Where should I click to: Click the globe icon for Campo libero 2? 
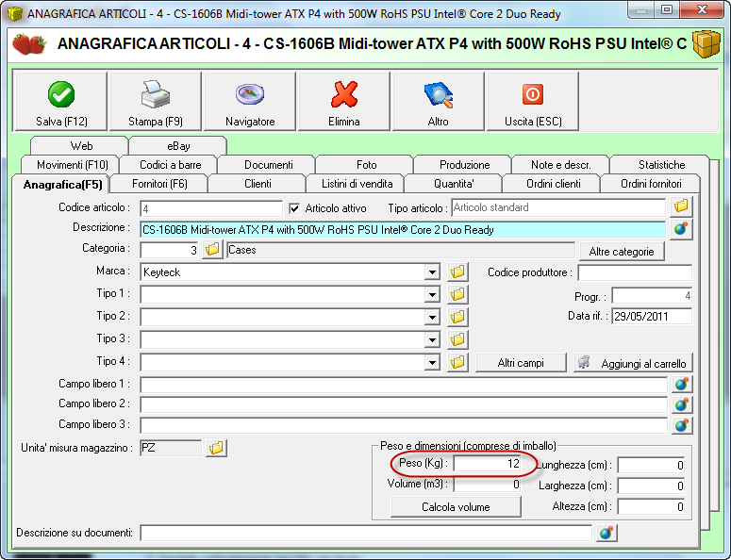(x=682, y=404)
